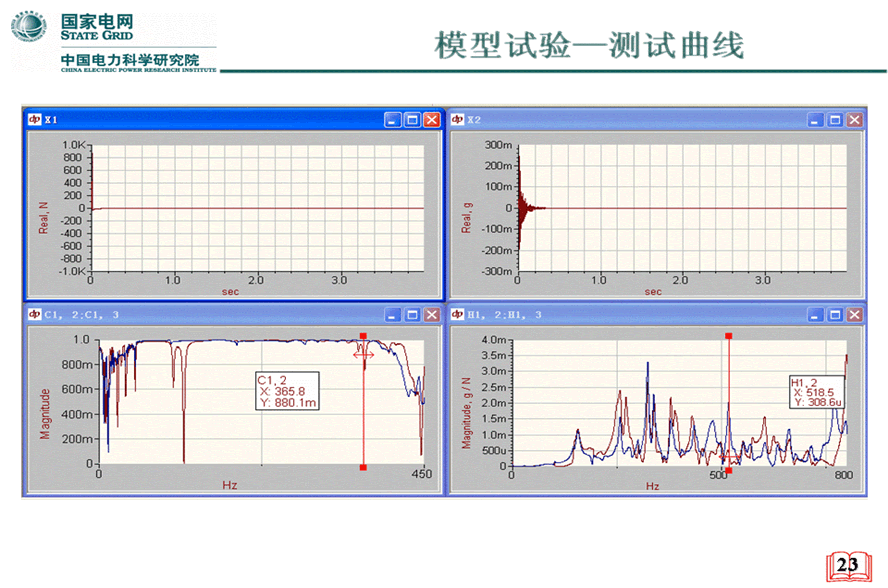
Task: Click the dp icon of H1, 2:H1, 3 window
Action: pyautogui.click(x=458, y=314)
